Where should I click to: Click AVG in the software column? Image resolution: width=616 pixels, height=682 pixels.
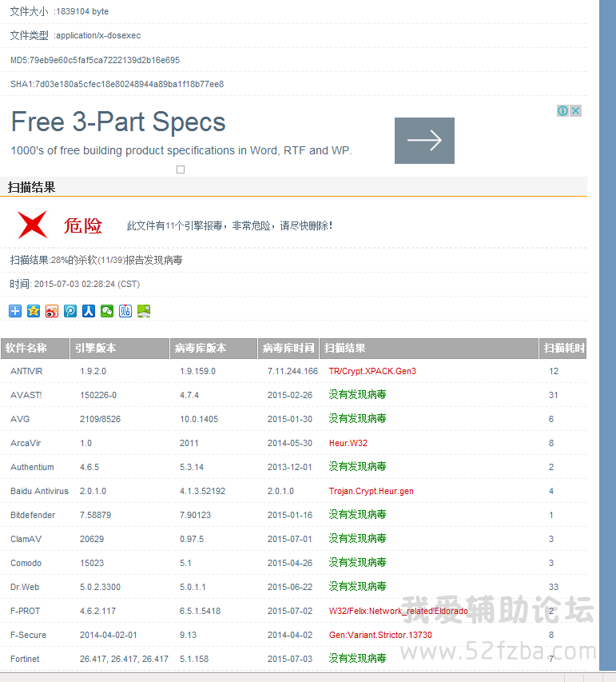click(x=20, y=419)
